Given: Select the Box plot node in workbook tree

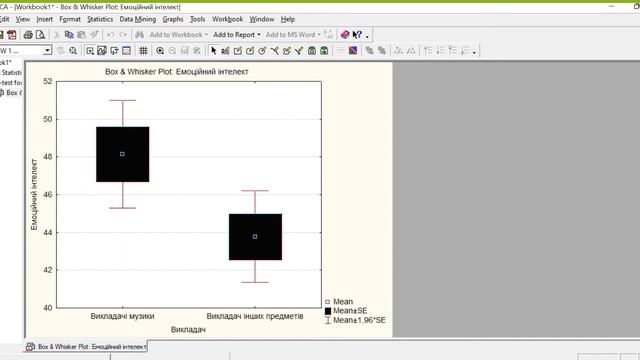Looking at the screenshot, I should tap(11, 93).
